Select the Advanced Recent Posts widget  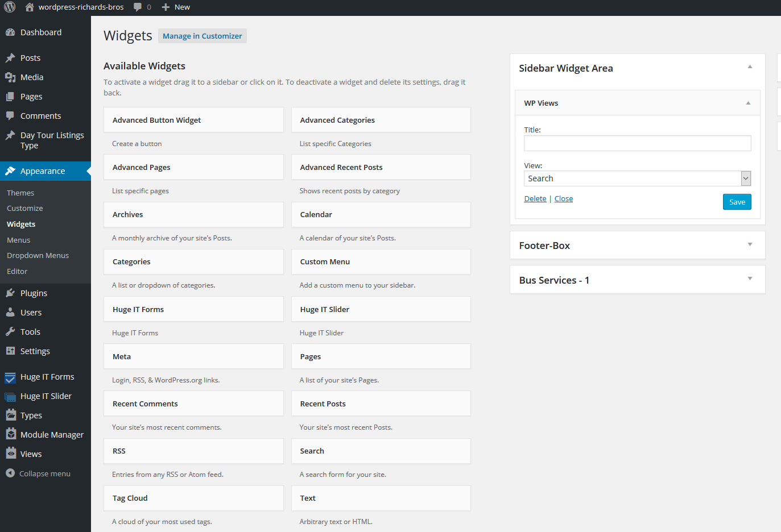point(381,167)
